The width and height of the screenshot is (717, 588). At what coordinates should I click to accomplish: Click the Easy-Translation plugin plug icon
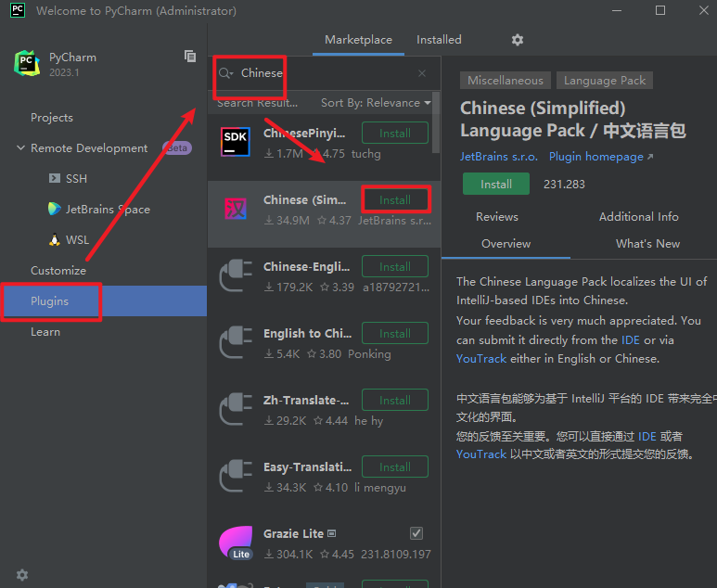(235, 476)
